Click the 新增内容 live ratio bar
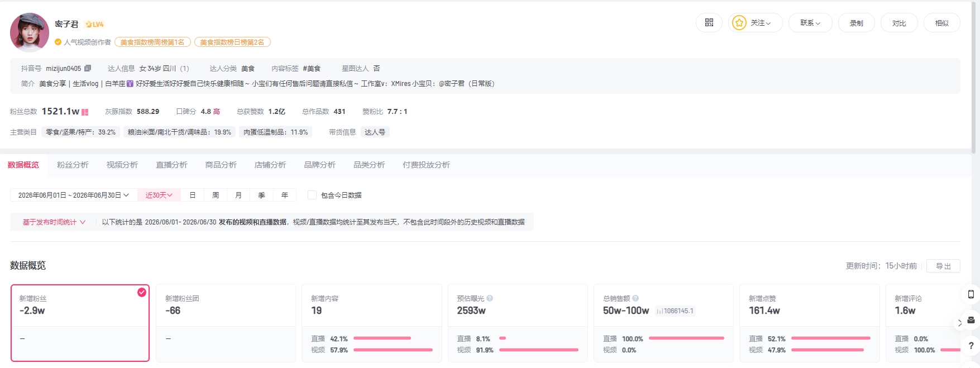The width and height of the screenshot is (980, 368). [x=382, y=338]
